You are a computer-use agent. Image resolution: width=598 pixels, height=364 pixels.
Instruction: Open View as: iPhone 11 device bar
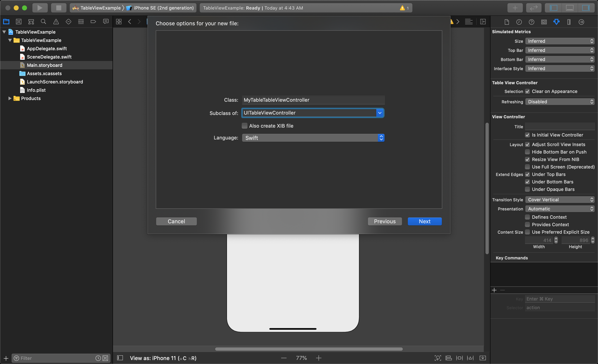click(163, 358)
